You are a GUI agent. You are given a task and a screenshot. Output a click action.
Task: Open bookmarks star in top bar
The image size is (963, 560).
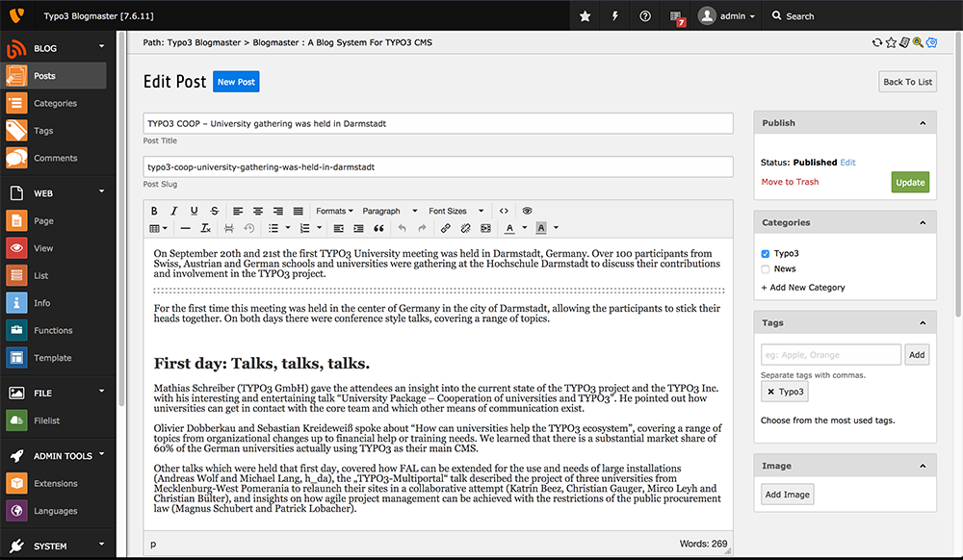[x=586, y=16]
